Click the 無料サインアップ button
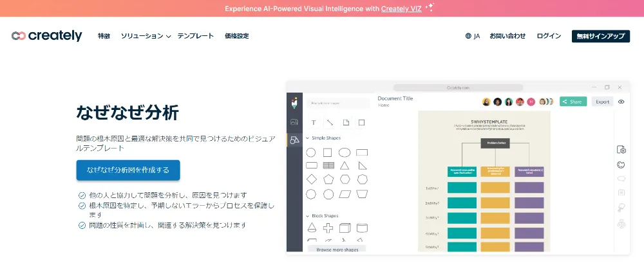This screenshot has width=644, height=272. (x=600, y=36)
